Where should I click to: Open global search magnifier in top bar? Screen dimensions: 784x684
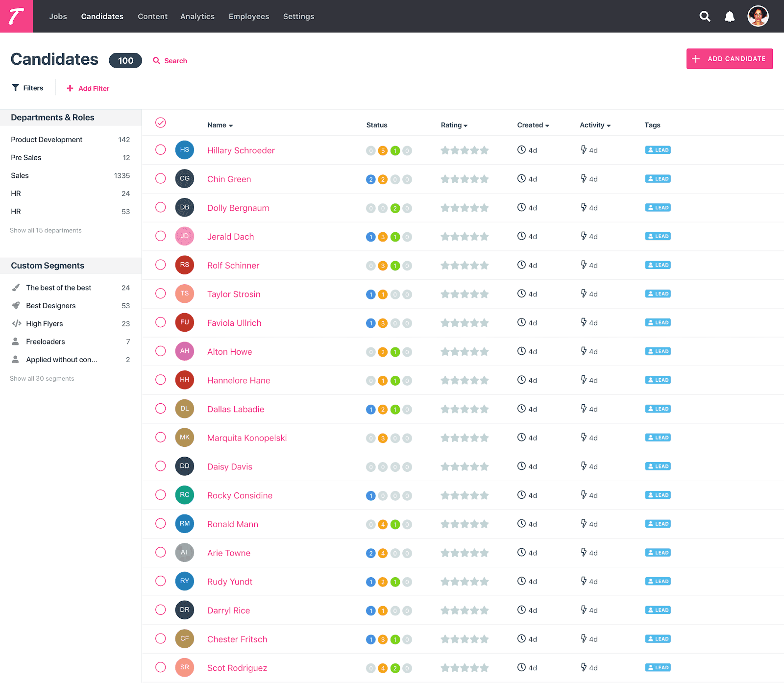[x=705, y=16]
